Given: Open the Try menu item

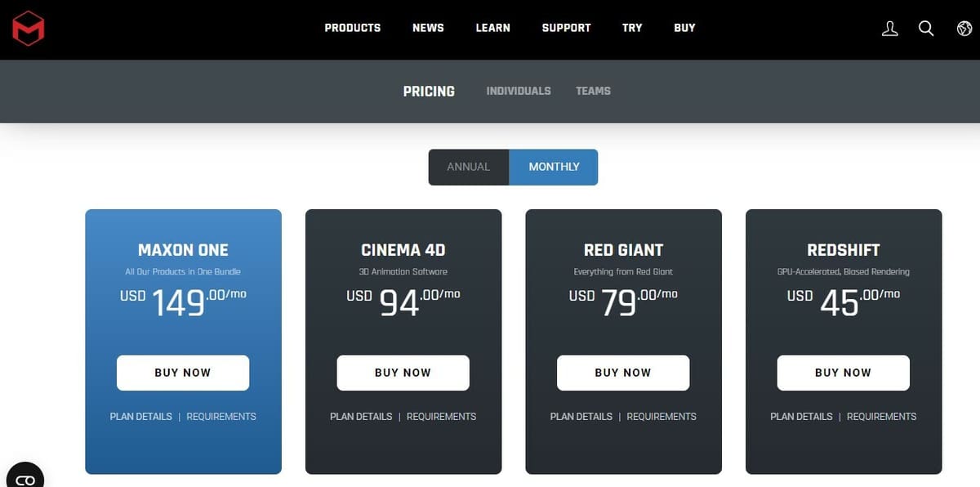Looking at the screenshot, I should point(632,28).
